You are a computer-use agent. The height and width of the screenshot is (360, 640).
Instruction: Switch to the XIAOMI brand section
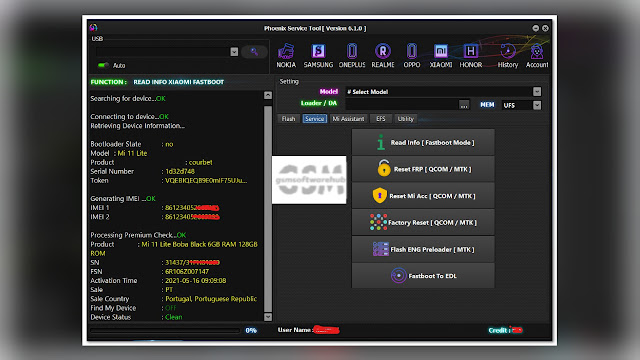coord(441,56)
